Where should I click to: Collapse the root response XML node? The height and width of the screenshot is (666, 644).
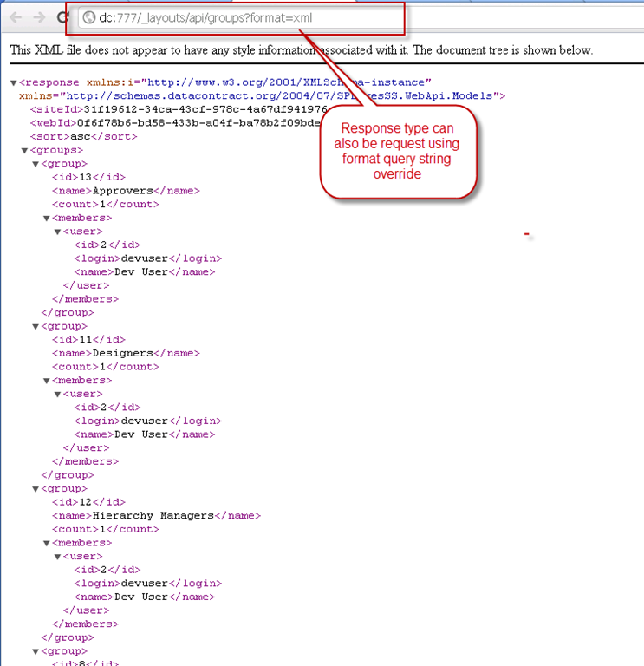click(x=14, y=83)
